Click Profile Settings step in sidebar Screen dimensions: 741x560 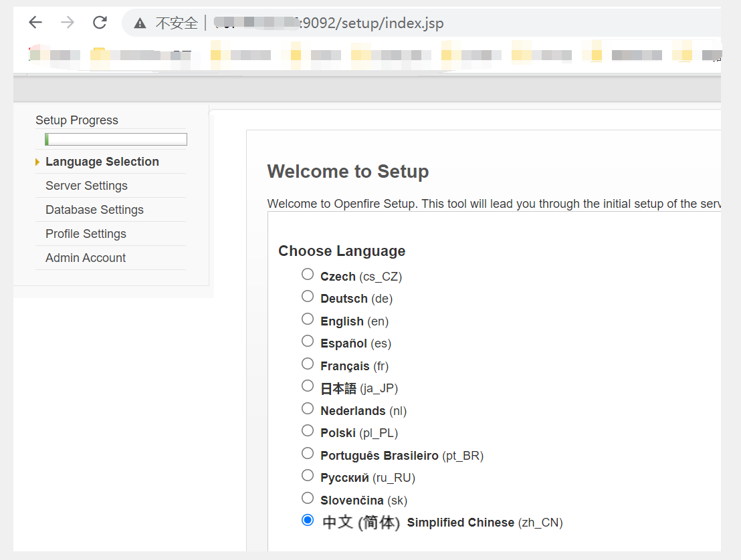pyautogui.click(x=86, y=234)
